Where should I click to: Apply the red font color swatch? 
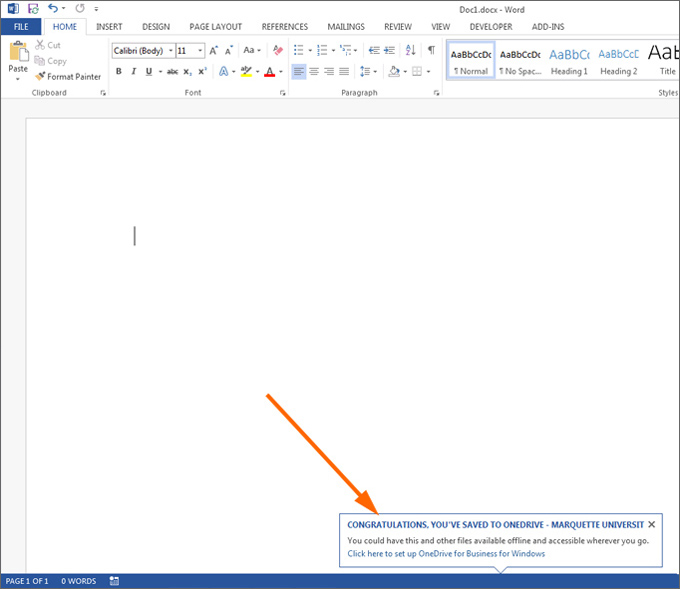point(269,71)
